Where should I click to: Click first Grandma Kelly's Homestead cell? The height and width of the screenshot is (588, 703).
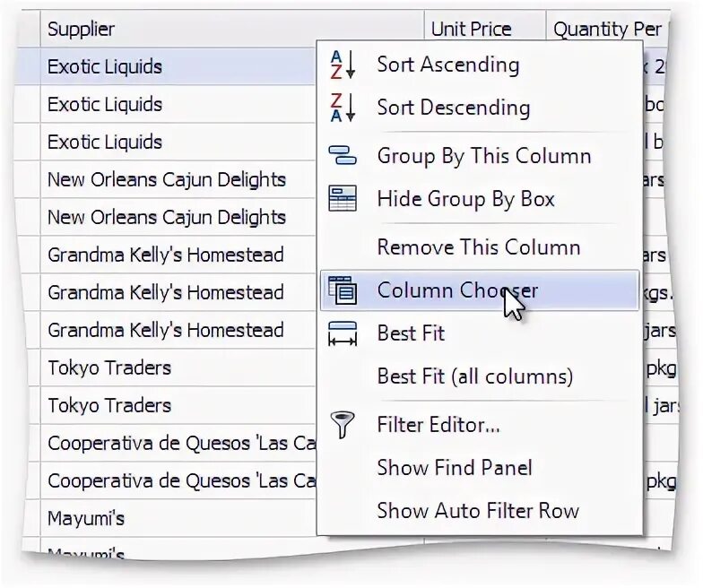tap(165, 255)
